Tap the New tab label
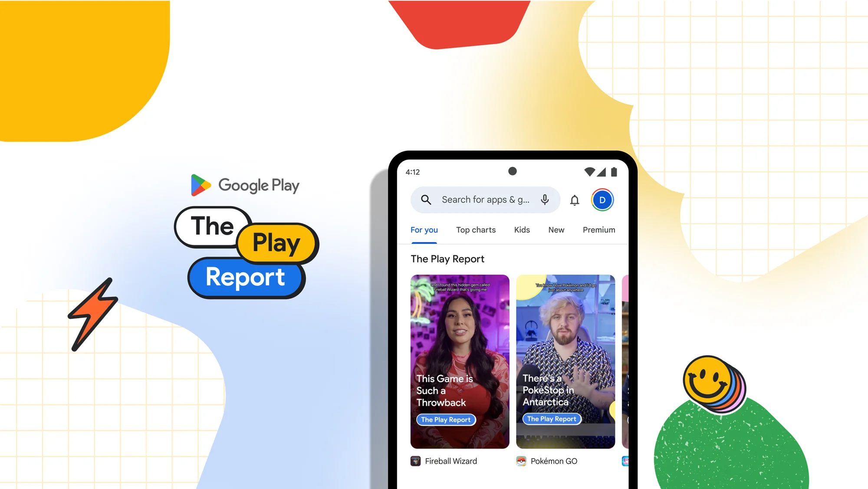This screenshot has width=868, height=489. 556,230
